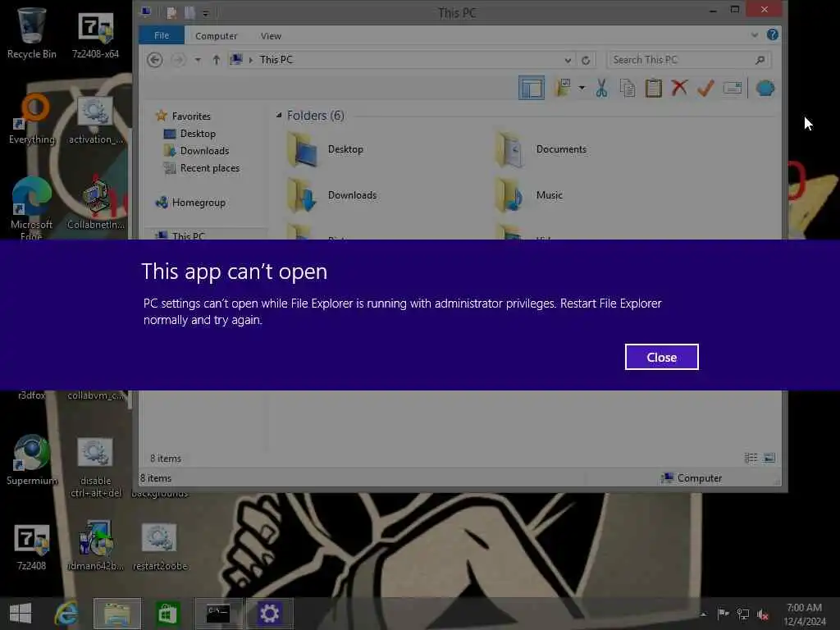The width and height of the screenshot is (840, 630).
Task: Go back in the This PC window
Action: (x=155, y=59)
